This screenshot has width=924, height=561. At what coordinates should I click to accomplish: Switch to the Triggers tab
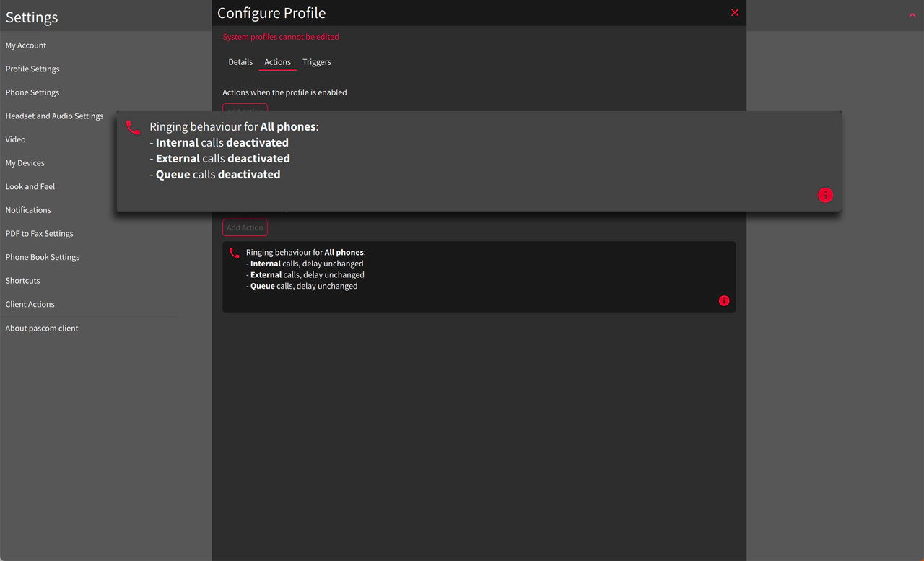[x=317, y=62]
